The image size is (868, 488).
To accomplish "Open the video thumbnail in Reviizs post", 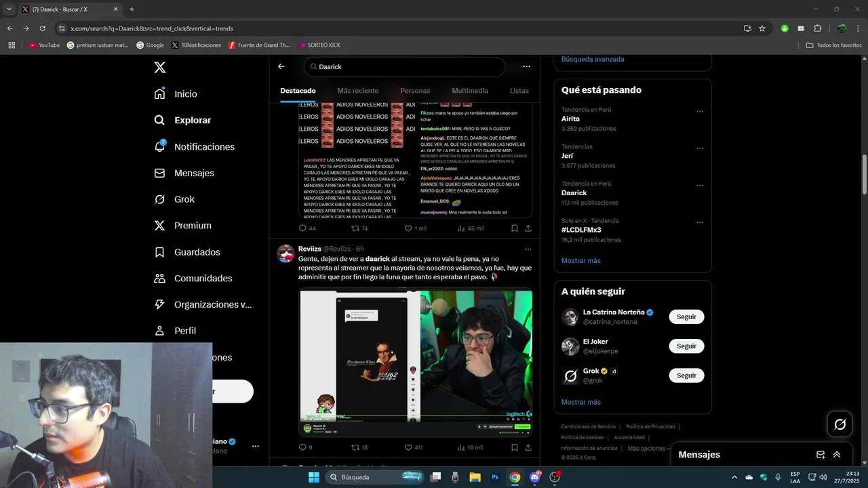I will coord(416,363).
